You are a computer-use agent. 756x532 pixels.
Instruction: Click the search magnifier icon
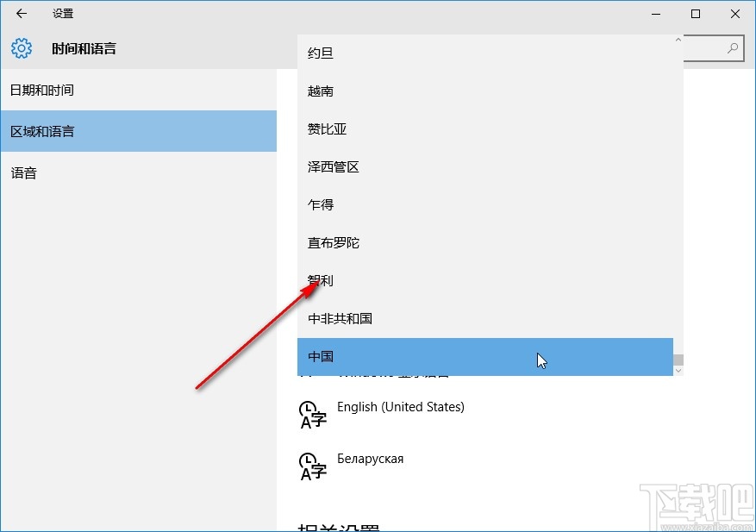[732, 48]
